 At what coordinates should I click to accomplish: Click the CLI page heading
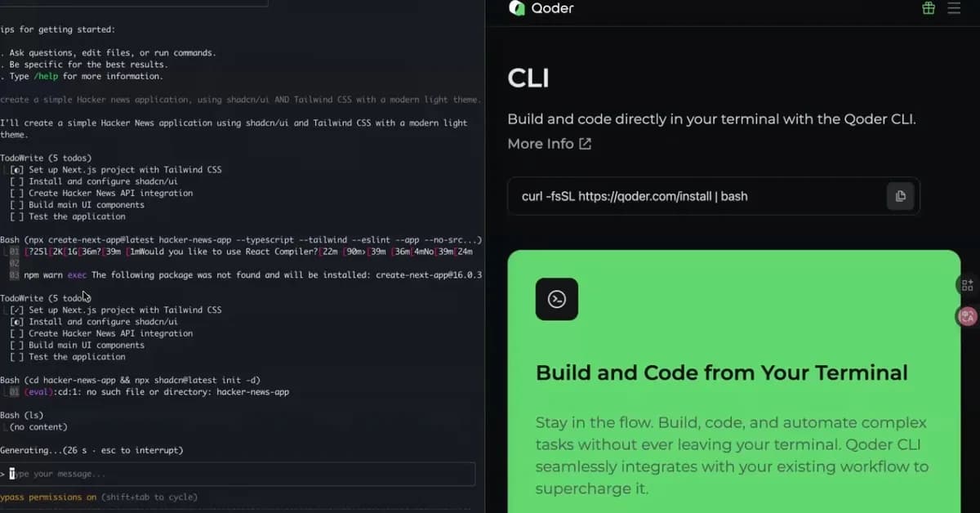tap(528, 78)
